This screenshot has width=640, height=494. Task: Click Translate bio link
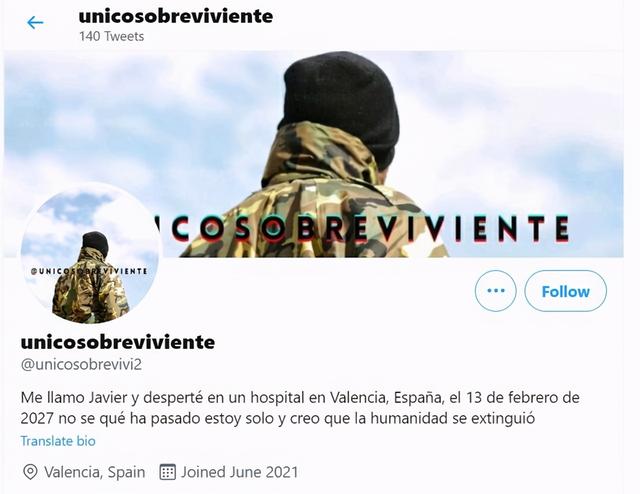[x=58, y=441]
